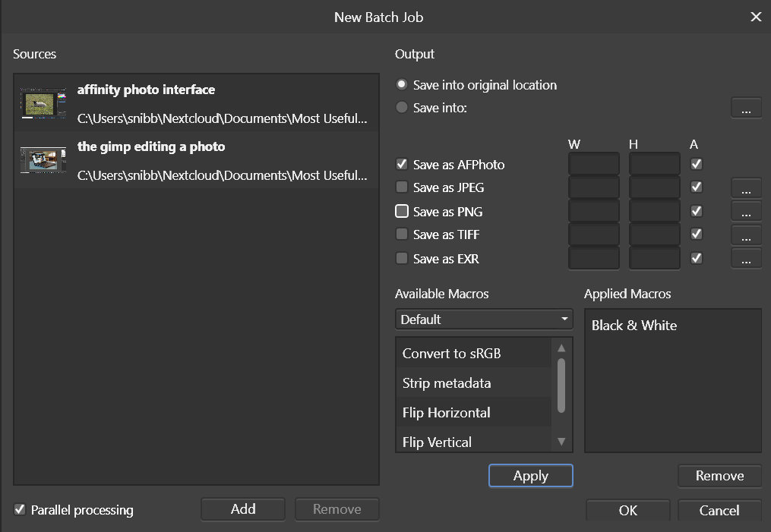This screenshot has height=532, width=771.
Task: Check the Save as EXR option
Action: [x=402, y=258]
